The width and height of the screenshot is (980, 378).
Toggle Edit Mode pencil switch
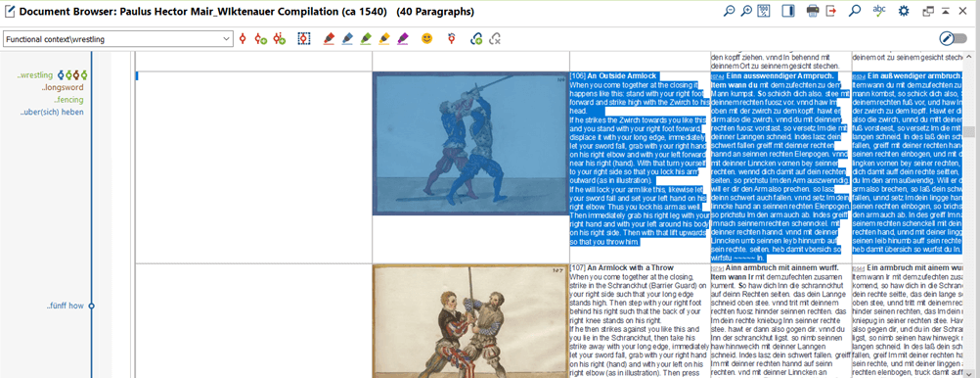tap(953, 39)
